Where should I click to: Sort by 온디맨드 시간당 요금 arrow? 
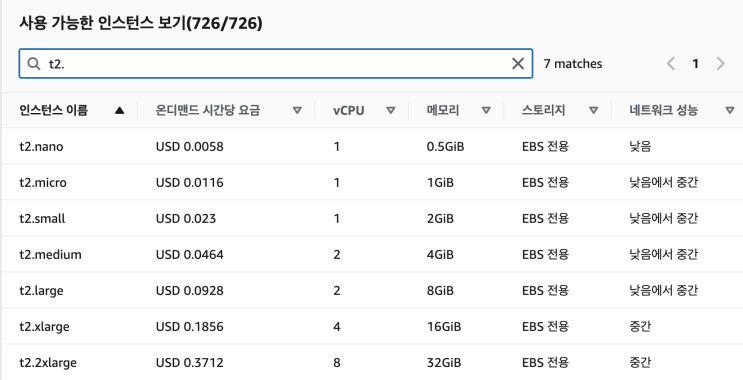tap(297, 110)
